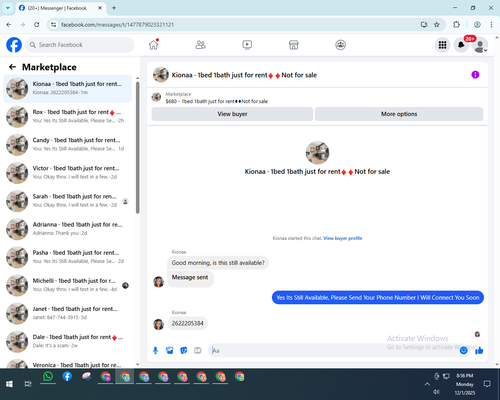This screenshot has height=400, width=500.
Task: Click the Search Facebook field
Action: point(80,45)
